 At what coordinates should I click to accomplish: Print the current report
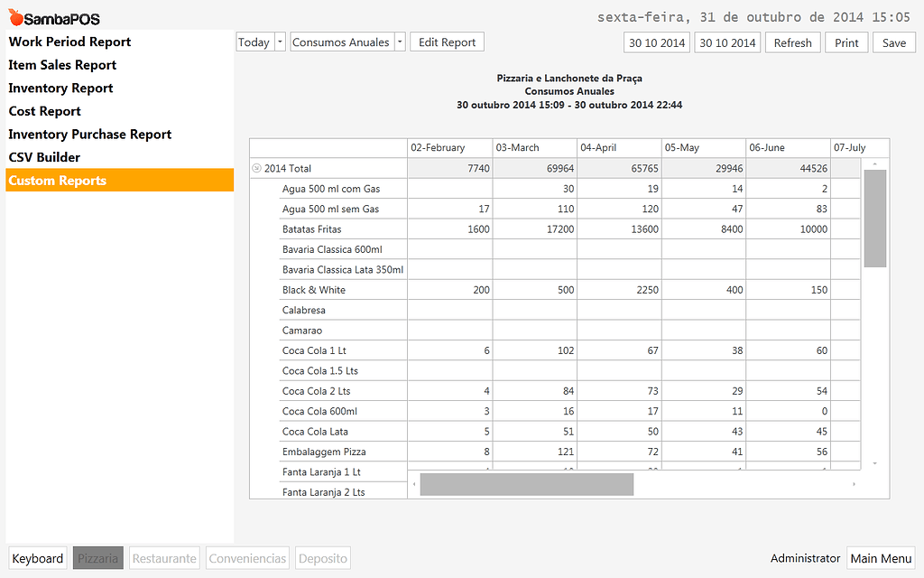[x=846, y=42]
